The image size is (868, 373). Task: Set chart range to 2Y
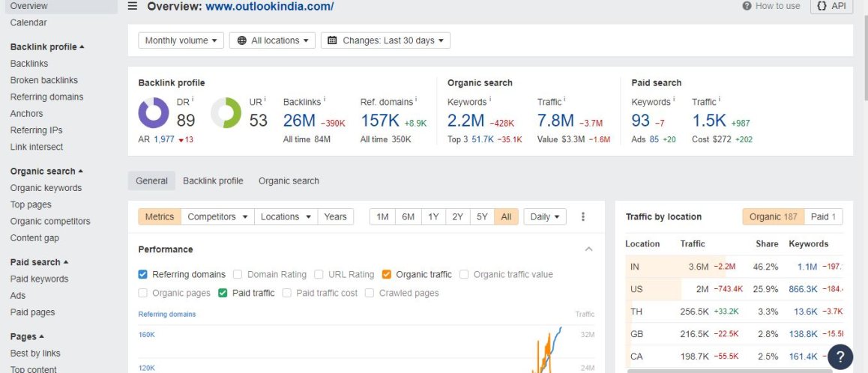pyautogui.click(x=458, y=217)
